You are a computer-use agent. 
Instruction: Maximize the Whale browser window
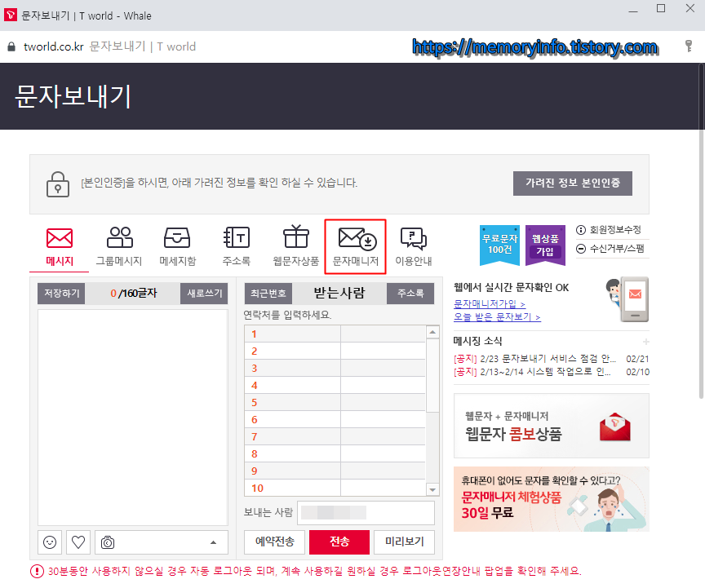tap(661, 8)
